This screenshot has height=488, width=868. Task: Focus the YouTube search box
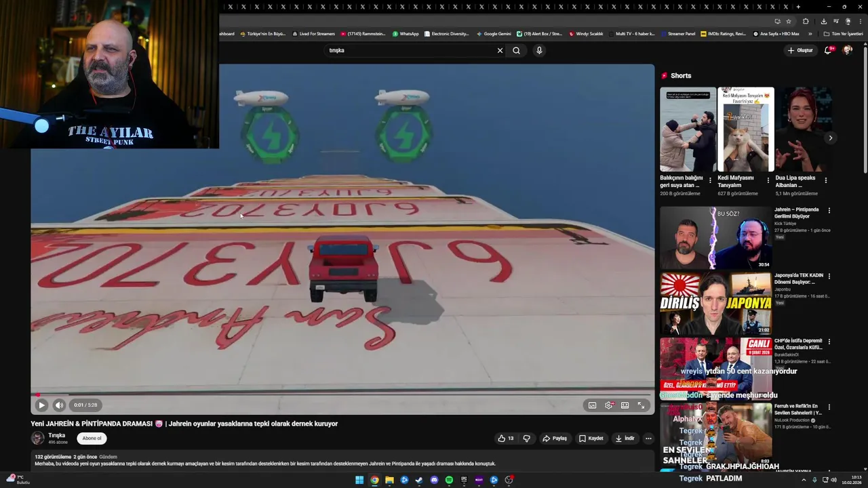pos(410,50)
